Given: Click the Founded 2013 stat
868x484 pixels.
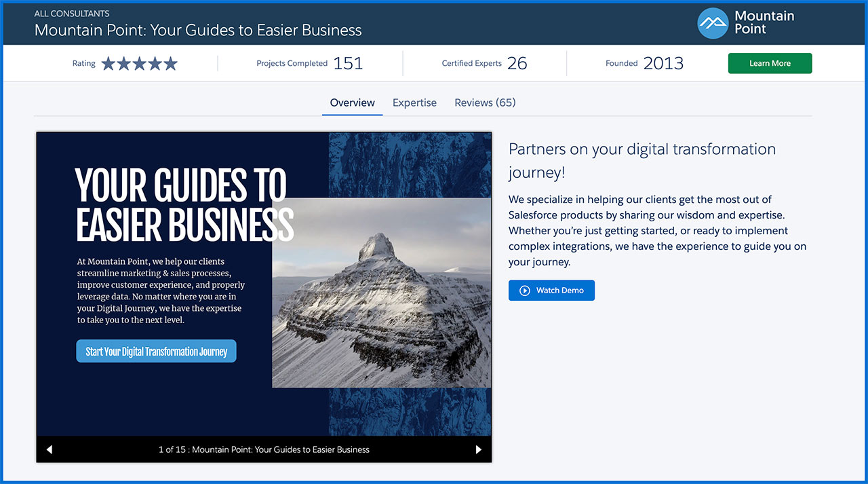Looking at the screenshot, I should point(644,63).
